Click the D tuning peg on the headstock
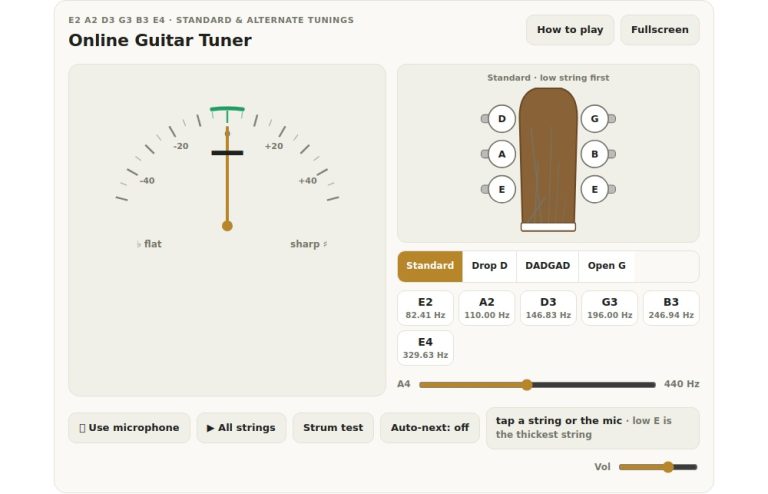 click(x=502, y=118)
